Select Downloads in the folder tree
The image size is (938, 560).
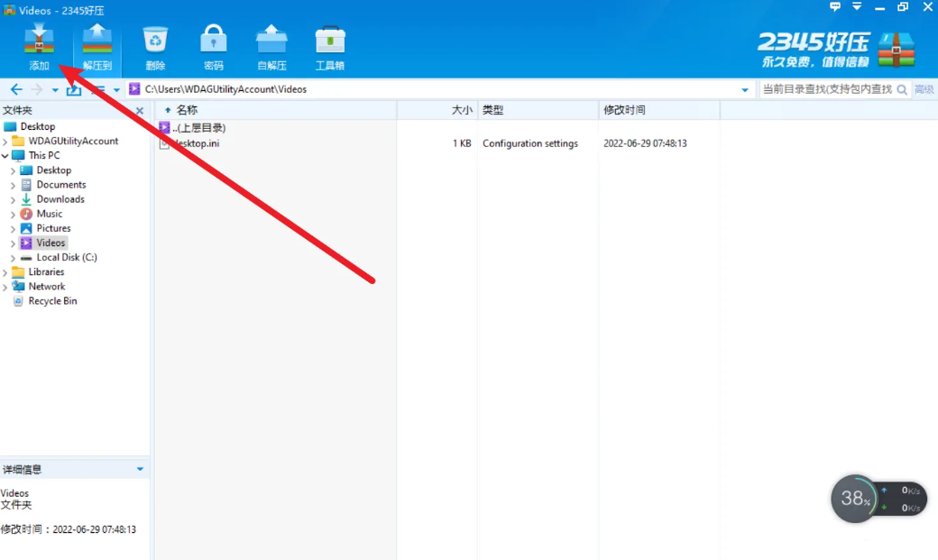click(x=60, y=199)
